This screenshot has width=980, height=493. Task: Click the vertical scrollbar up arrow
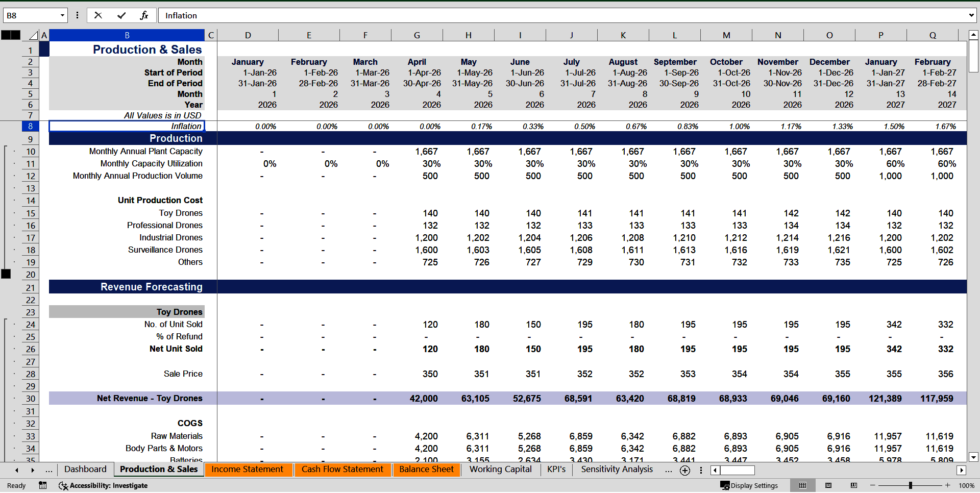tap(973, 35)
